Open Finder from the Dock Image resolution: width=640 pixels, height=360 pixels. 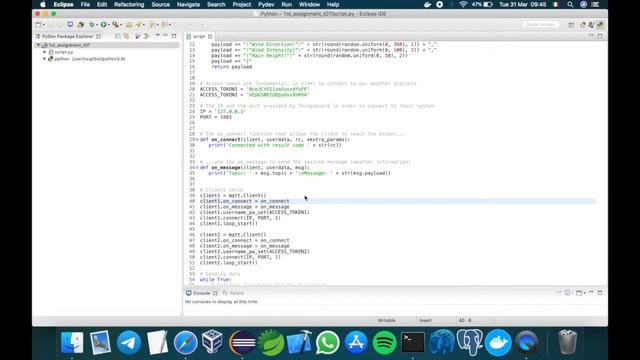pos(72,342)
